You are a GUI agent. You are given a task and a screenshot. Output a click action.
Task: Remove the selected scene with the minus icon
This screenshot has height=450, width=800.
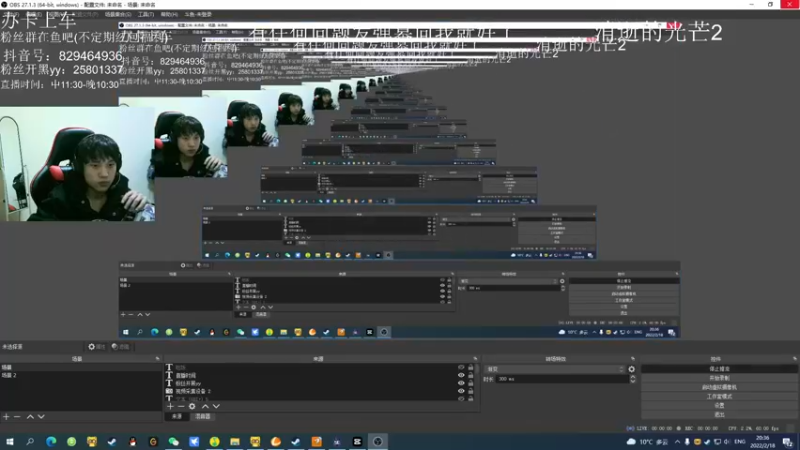tap(17, 417)
